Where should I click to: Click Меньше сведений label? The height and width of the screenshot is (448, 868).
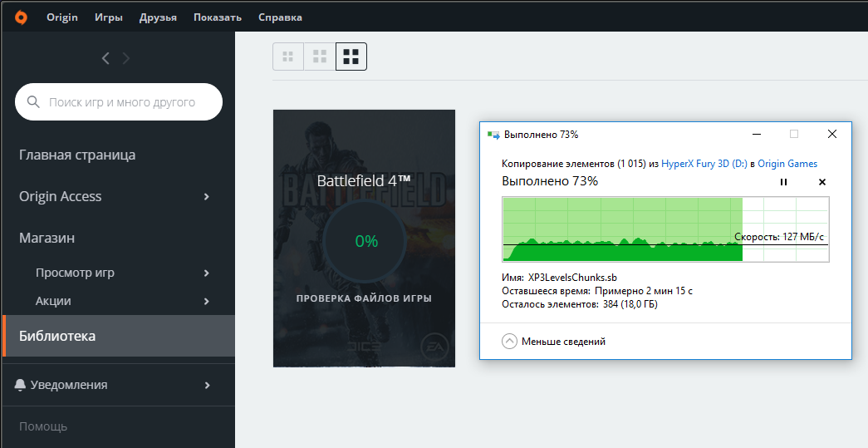563,342
